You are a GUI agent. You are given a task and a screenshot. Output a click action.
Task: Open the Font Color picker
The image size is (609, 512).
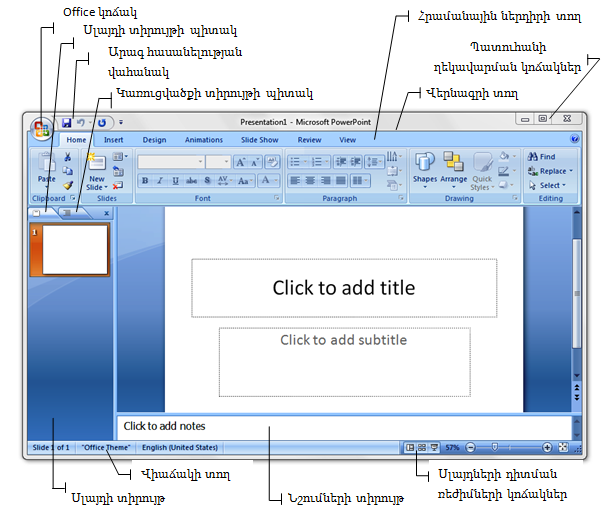pyautogui.click(x=269, y=181)
